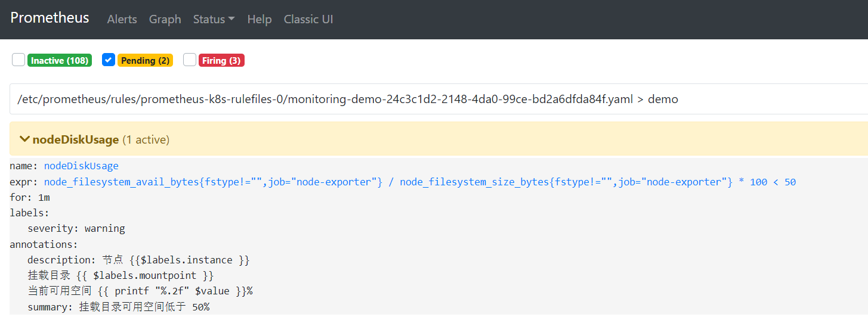
Task: Switch to Classic UI
Action: 308,19
